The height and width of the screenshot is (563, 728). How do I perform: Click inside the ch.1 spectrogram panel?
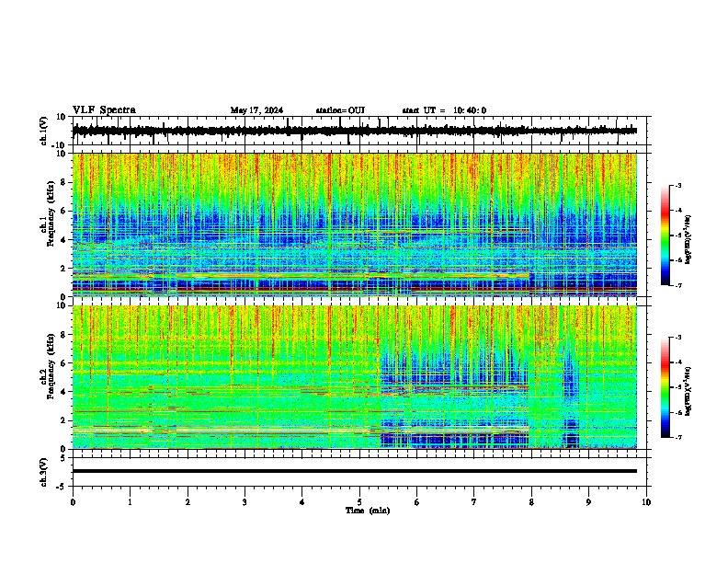355,224
